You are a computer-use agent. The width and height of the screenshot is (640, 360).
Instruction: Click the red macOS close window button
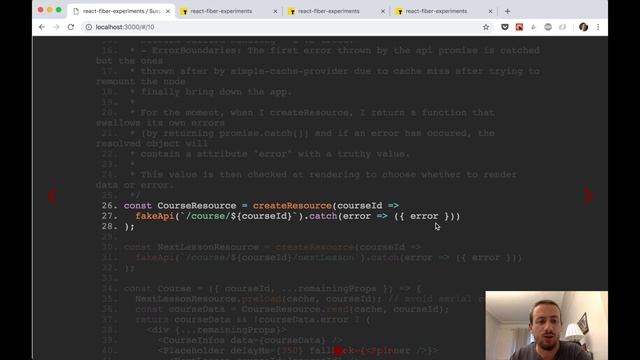(x=40, y=10)
